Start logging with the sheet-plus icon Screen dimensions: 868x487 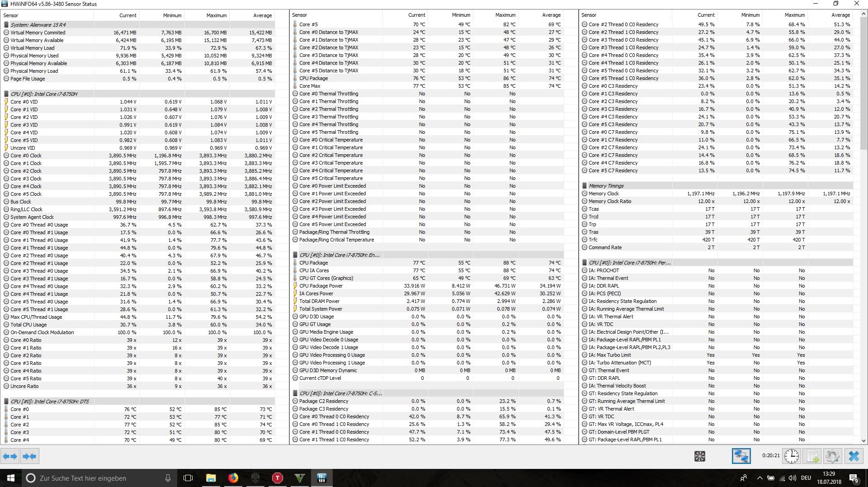812,456
